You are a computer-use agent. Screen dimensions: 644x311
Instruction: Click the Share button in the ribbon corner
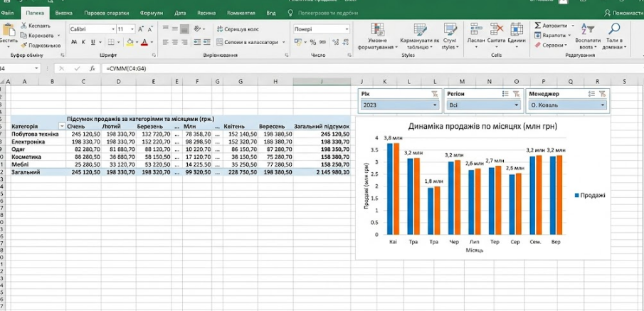coord(623,13)
